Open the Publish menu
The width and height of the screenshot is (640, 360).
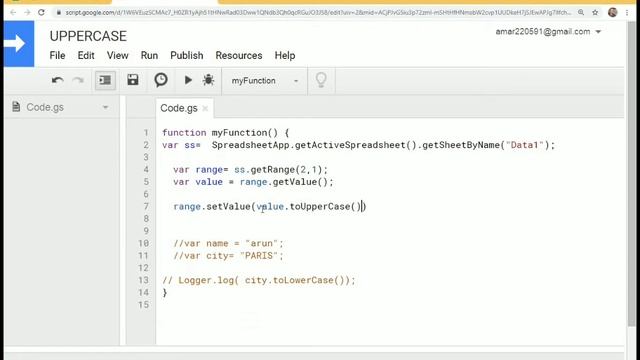tap(187, 56)
